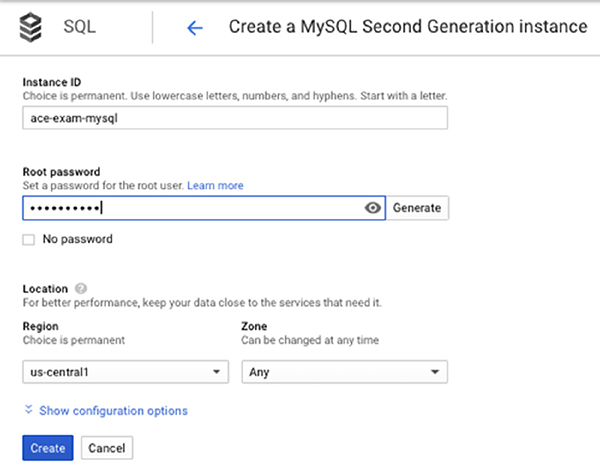Click the Cancel button
The height and width of the screenshot is (476, 600).
point(107,448)
